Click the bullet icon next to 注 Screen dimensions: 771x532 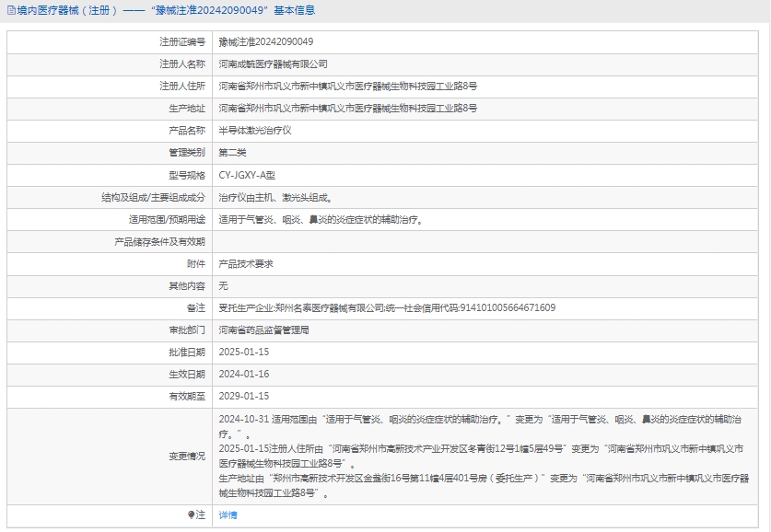191,515
